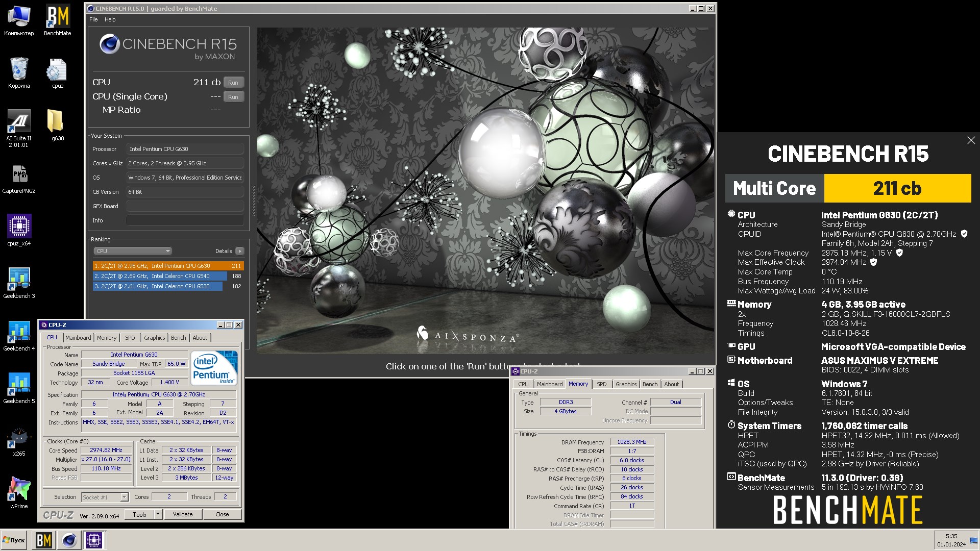
Task: Switch to SPD tab in front CPU-Z window
Action: coord(130,338)
